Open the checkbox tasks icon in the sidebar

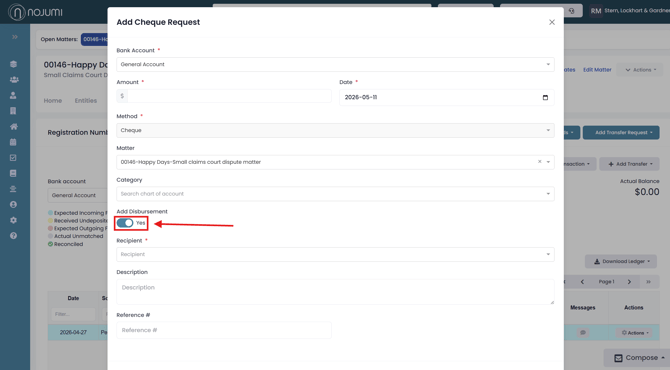pos(13,158)
